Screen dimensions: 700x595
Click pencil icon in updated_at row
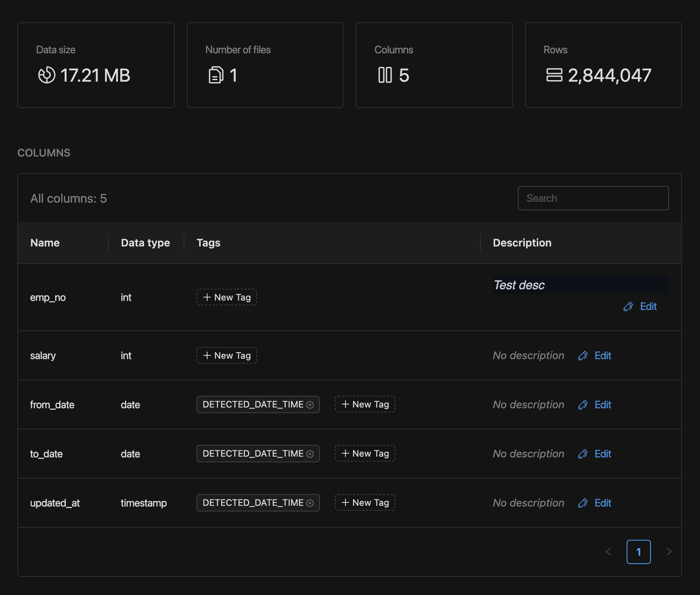coord(583,503)
